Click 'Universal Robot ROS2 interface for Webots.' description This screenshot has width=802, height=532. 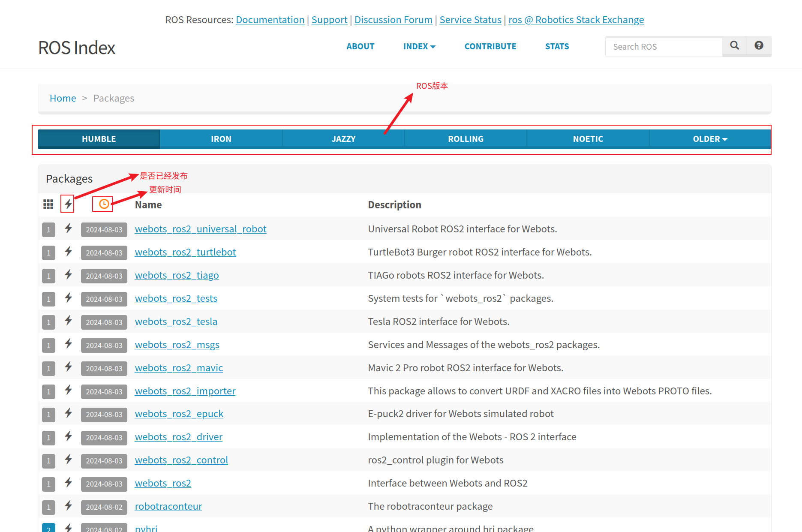click(463, 229)
